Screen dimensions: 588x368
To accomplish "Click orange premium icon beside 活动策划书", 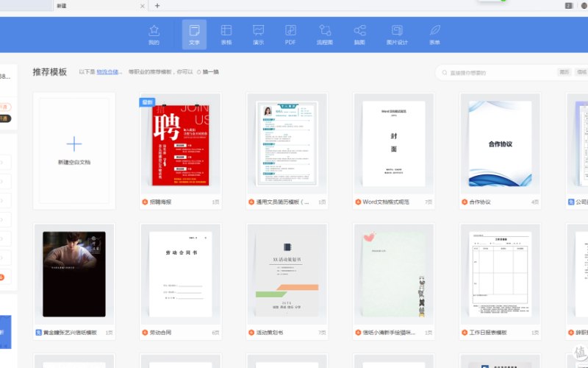I will 251,333.
